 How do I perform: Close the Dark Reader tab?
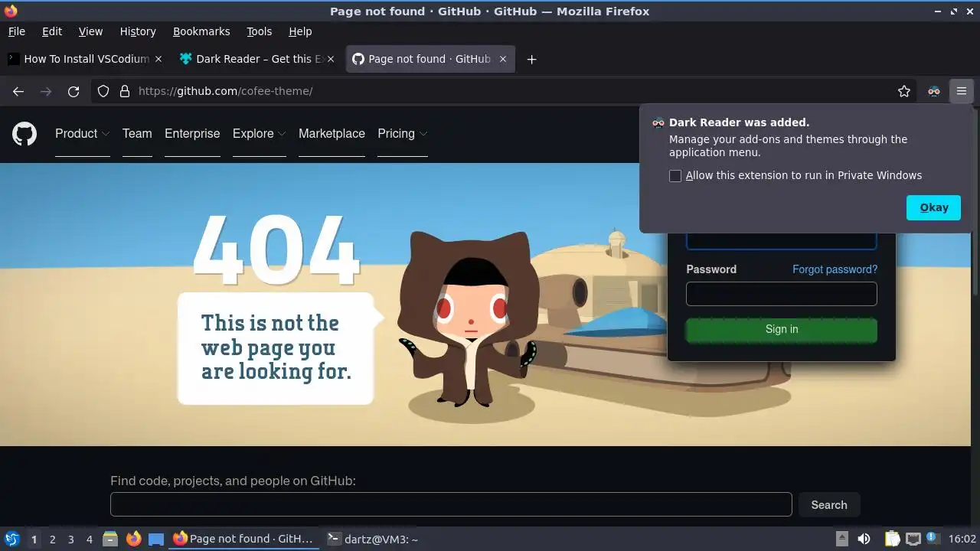(330, 59)
